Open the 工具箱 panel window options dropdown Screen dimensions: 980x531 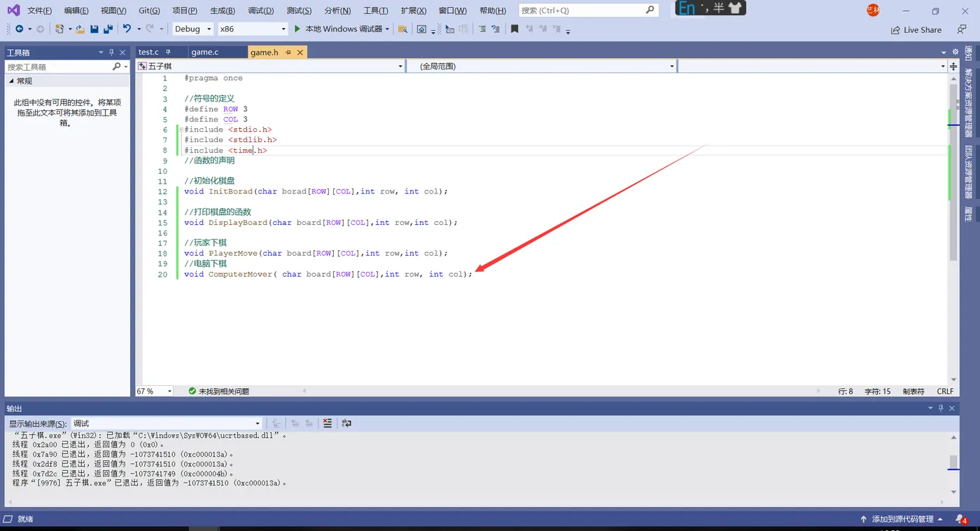[101, 53]
